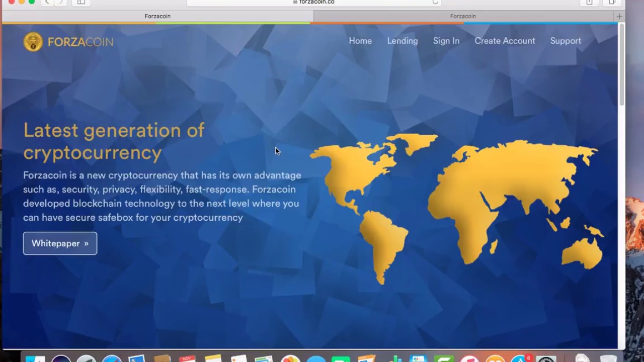Image resolution: width=644 pixels, height=362 pixels.
Task: Add a new Safari tab with plus
Action: pyautogui.click(x=619, y=16)
